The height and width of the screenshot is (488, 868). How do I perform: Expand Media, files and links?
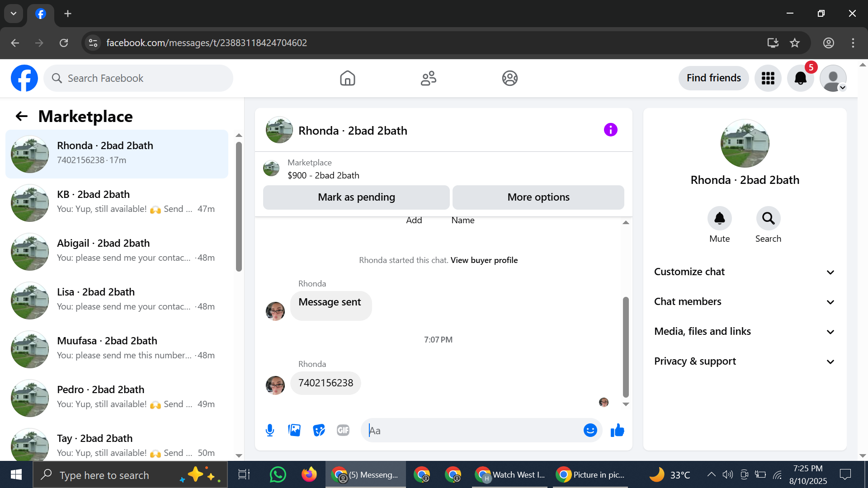[x=745, y=332]
